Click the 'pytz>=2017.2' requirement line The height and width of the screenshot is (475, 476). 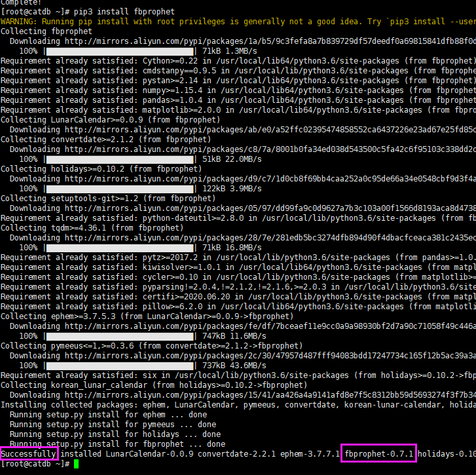(238, 257)
